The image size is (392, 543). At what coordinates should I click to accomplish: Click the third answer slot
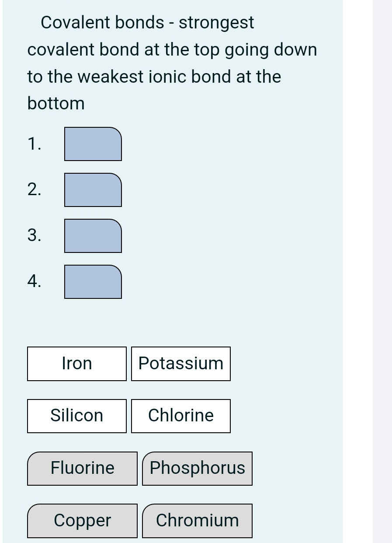tap(93, 236)
